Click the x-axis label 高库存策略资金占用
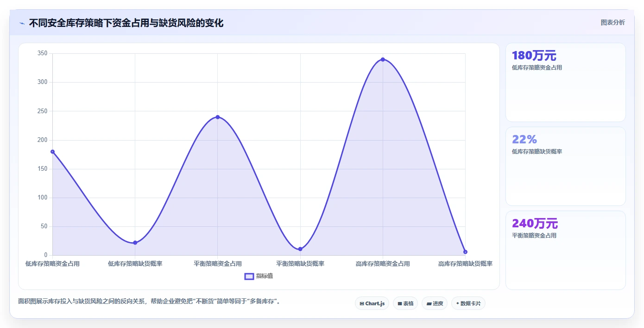The width and height of the screenshot is (644, 328). 383,264
